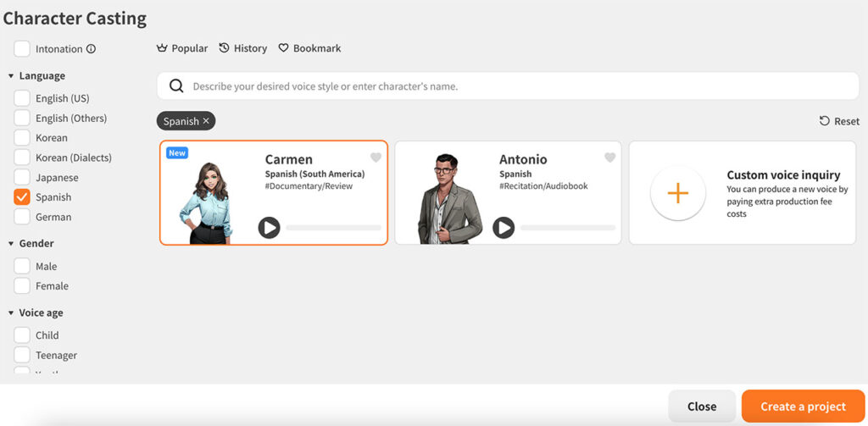The height and width of the screenshot is (426, 868).
Task: Open the Popular tab
Action: 182,48
